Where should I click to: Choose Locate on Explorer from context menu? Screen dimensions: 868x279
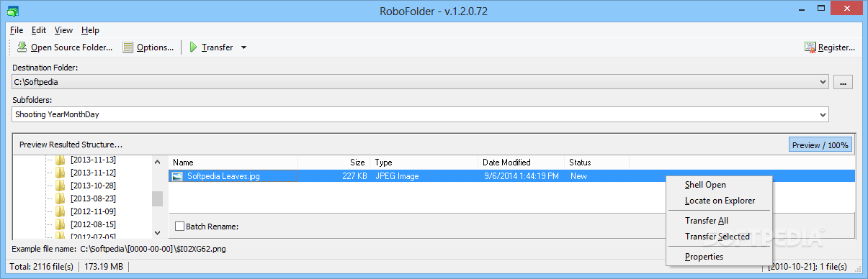719,201
